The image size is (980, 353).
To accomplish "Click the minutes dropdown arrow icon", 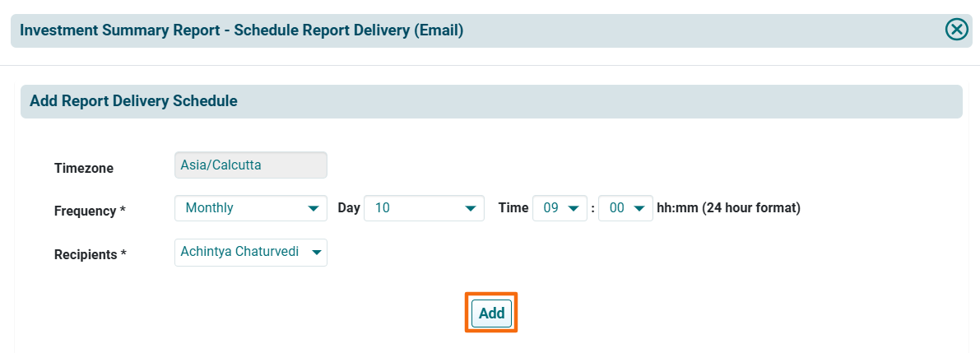I will coord(639,208).
